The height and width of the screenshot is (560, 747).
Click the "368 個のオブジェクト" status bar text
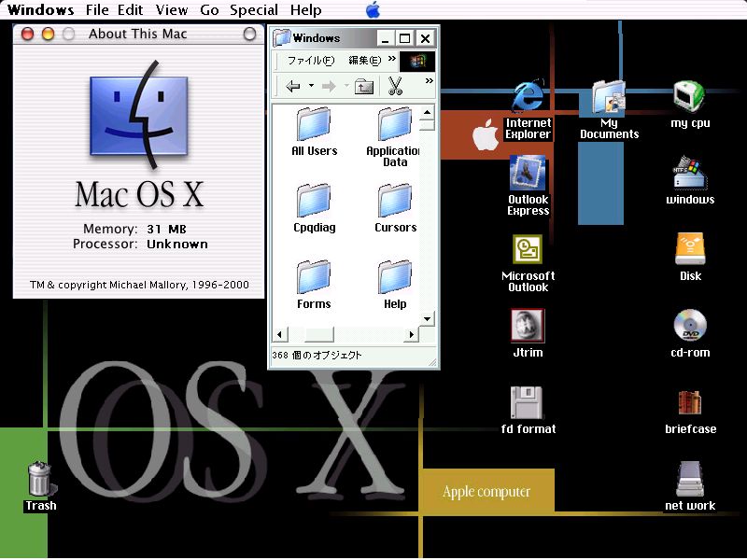point(317,355)
